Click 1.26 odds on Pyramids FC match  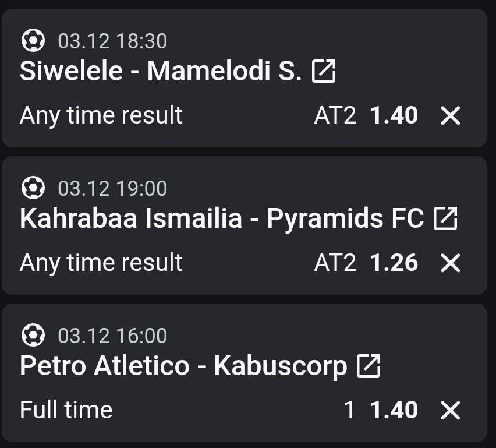(394, 263)
